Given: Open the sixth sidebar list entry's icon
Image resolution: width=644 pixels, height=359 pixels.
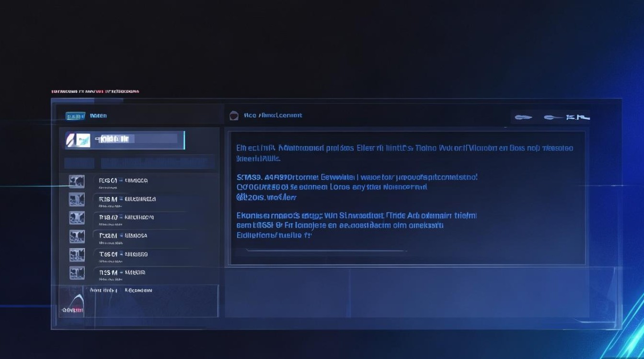Looking at the screenshot, I should coord(77,273).
